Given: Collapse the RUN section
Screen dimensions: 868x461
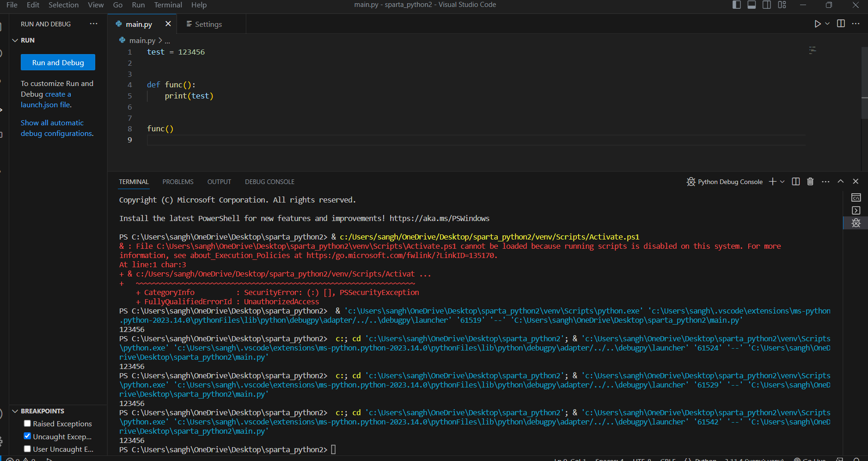Looking at the screenshot, I should click(15, 40).
